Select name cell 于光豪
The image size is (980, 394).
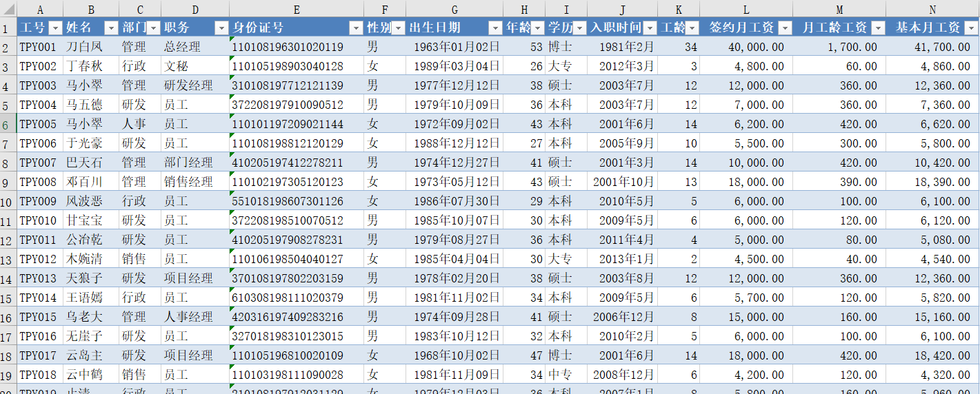click(91, 144)
